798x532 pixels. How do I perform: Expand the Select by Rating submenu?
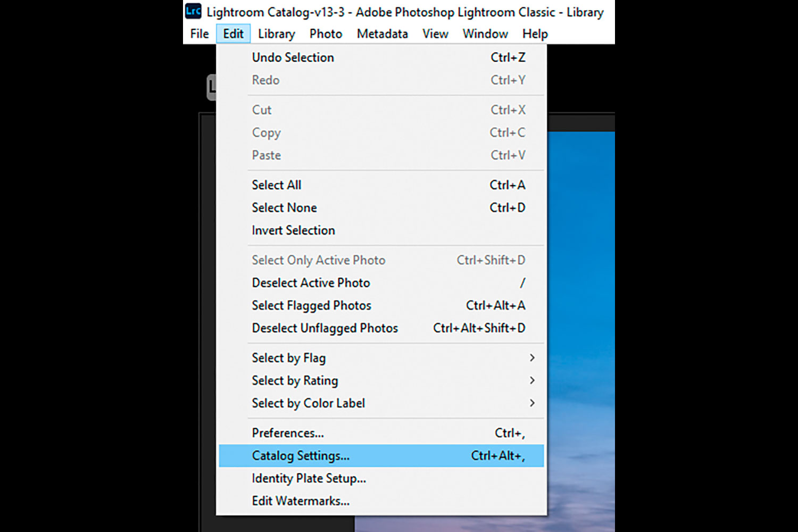click(x=295, y=381)
